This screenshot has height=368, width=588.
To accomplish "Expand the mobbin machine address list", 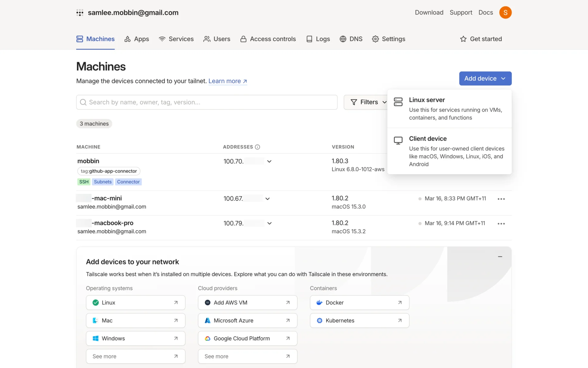I will pos(269,161).
